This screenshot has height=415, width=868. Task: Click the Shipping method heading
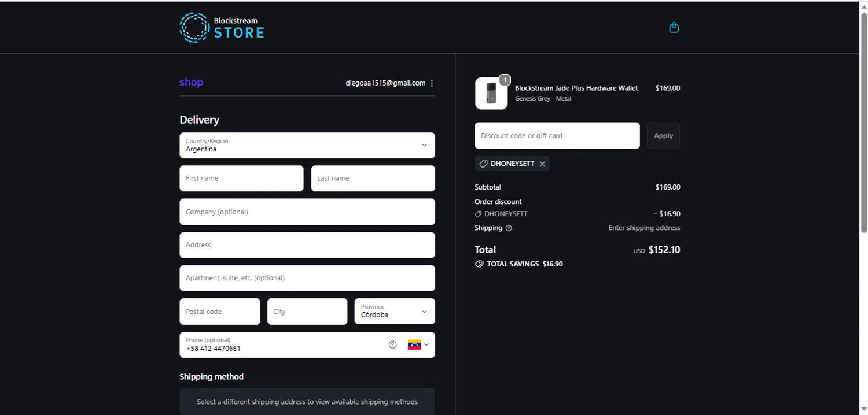211,377
